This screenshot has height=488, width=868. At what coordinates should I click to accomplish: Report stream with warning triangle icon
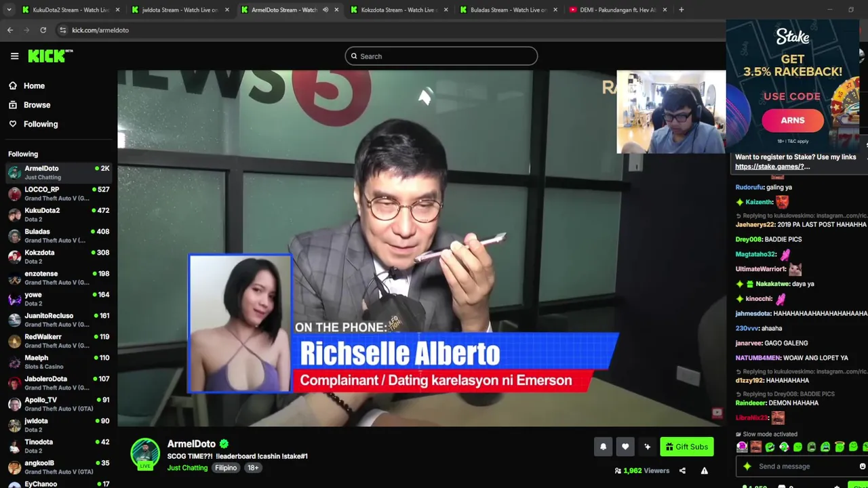[x=704, y=470]
